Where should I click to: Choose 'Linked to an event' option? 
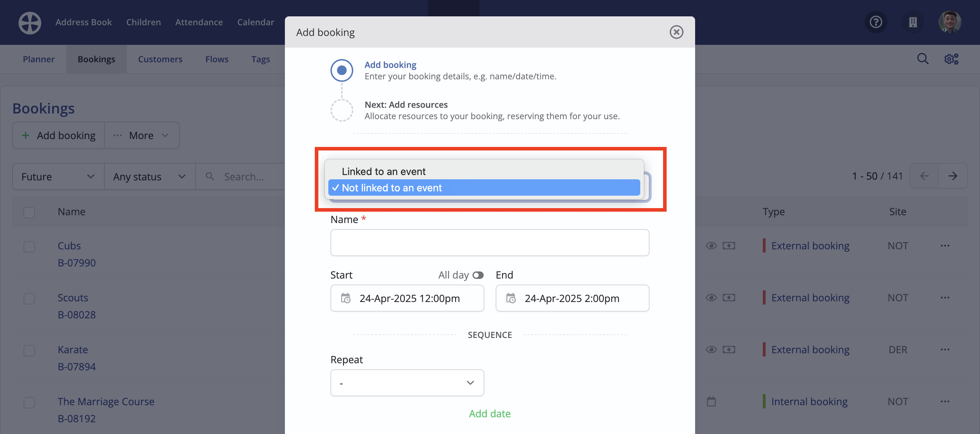point(384,171)
